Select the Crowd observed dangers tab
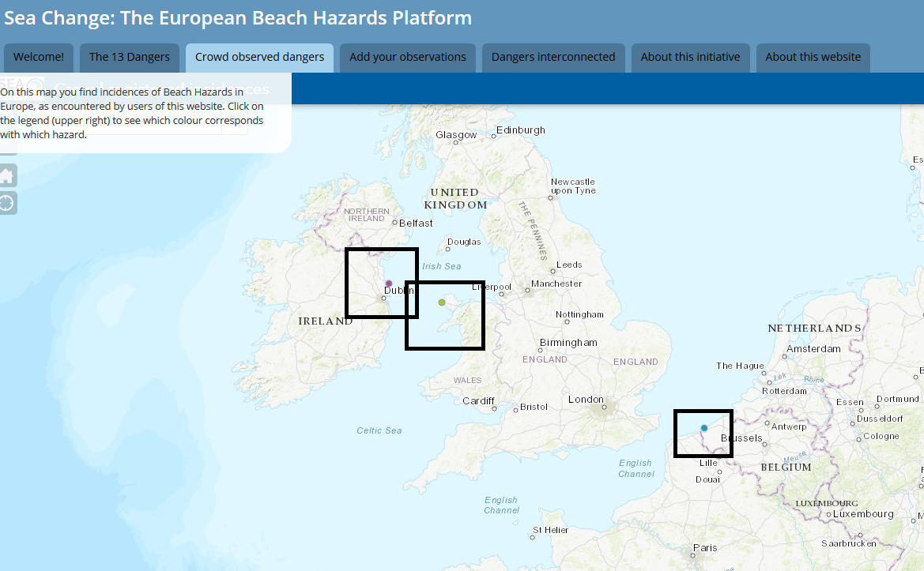 [259, 57]
